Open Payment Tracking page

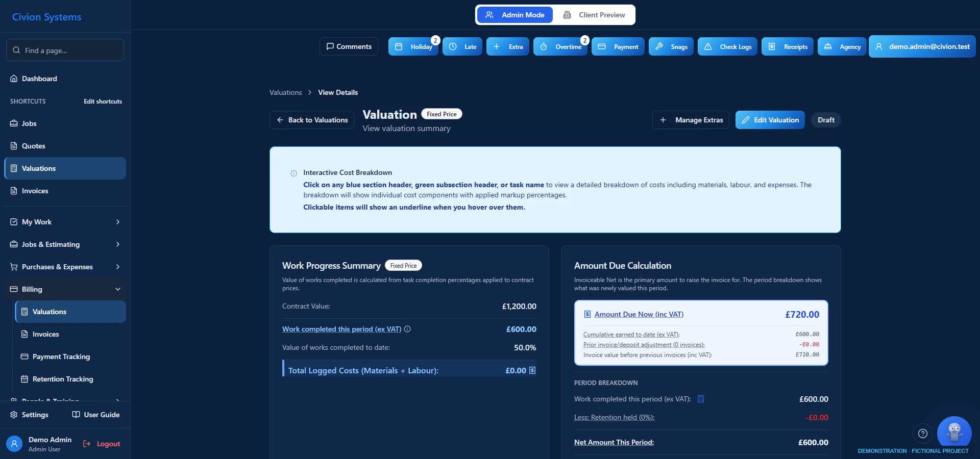70,356
